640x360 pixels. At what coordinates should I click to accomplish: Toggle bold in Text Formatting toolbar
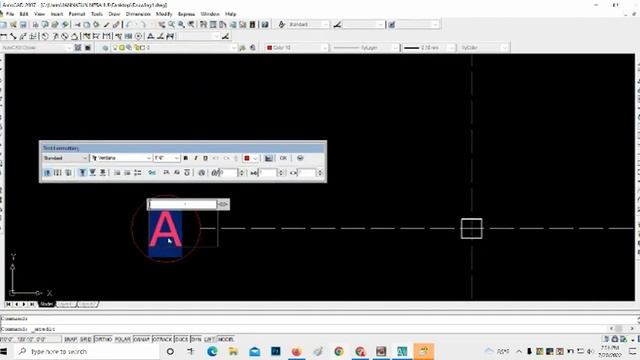tap(186, 158)
